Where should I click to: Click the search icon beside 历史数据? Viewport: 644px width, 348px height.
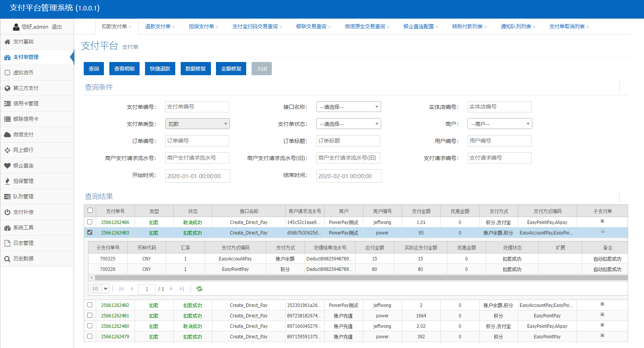pyautogui.click(x=7, y=259)
